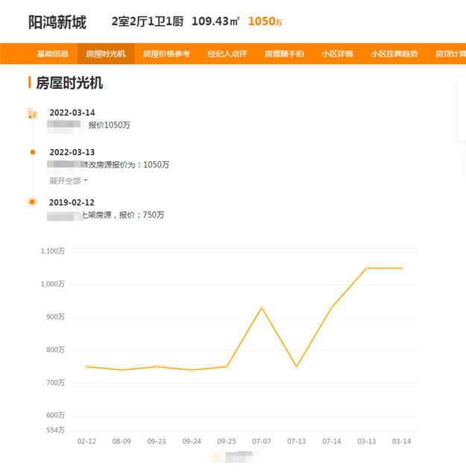Click the 09-23 chart data point
This screenshot has width=466, height=476.
point(157,367)
